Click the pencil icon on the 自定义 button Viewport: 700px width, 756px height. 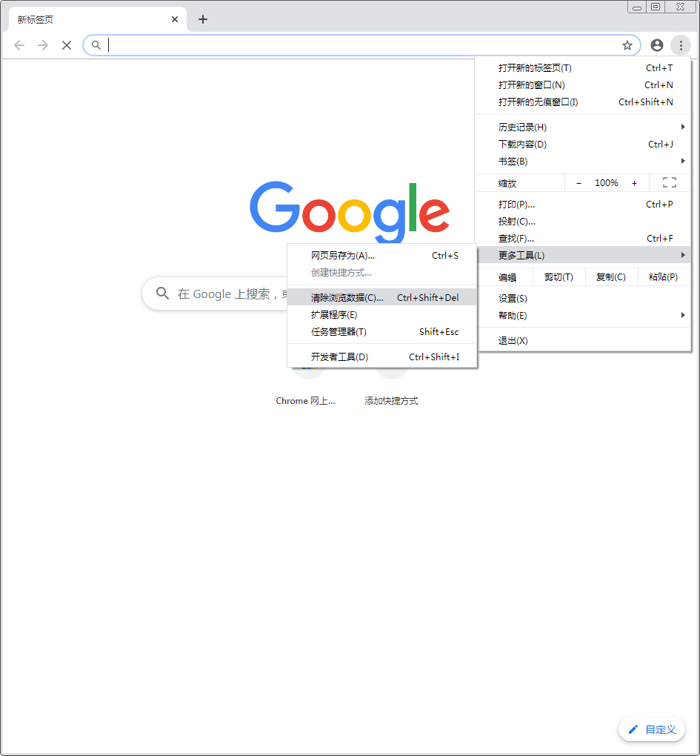click(x=632, y=729)
